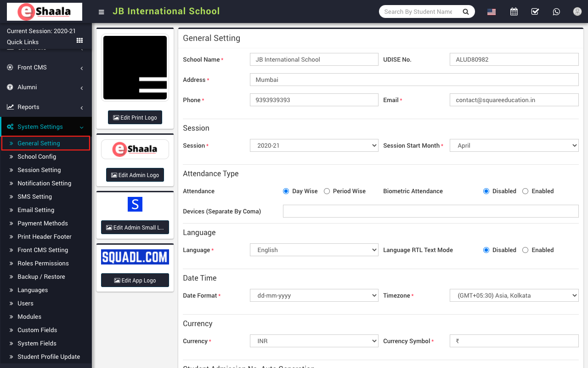Open the calendar icon in header
This screenshot has height=368, width=588.
[514, 12]
